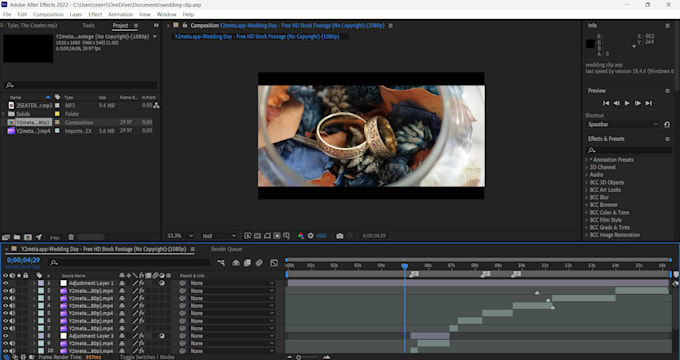680x360 pixels.
Task: Open the Layer menu
Action: 76,14
